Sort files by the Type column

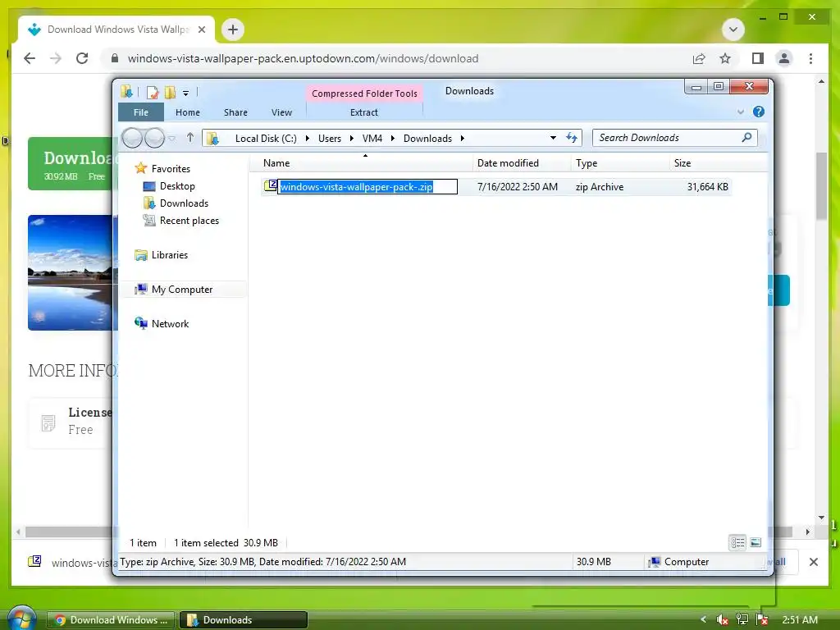620,163
